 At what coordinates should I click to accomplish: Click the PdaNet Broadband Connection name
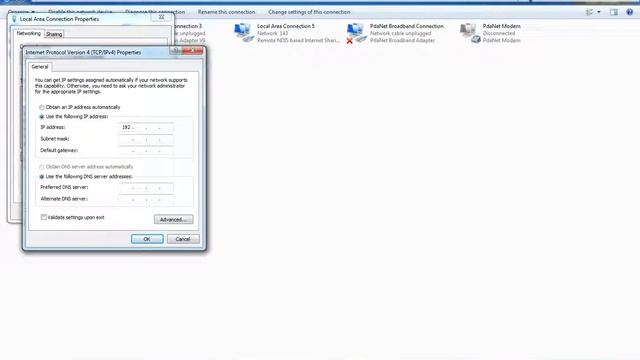(x=407, y=26)
